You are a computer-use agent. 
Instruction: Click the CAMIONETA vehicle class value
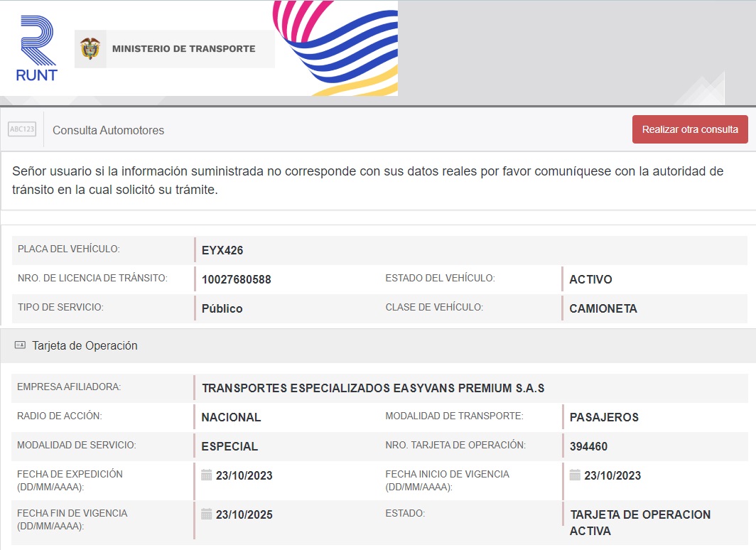click(x=603, y=308)
